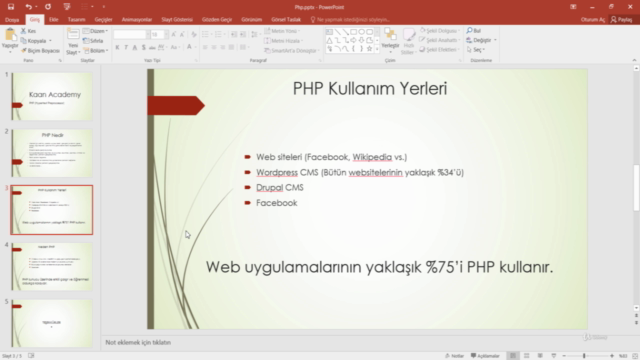Viewport: 640px width, 360px height.
Task: Open Metin Yönü text direction dropdown
Action: (x=282, y=31)
